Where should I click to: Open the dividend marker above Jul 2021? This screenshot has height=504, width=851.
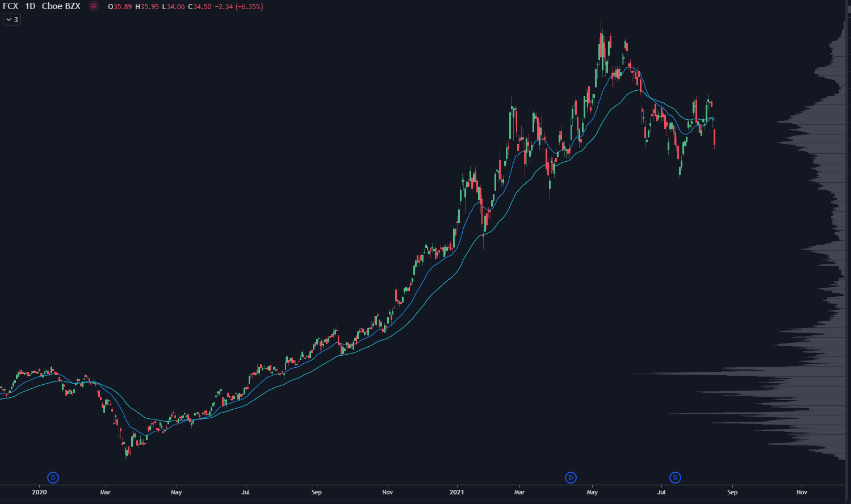pos(675,477)
